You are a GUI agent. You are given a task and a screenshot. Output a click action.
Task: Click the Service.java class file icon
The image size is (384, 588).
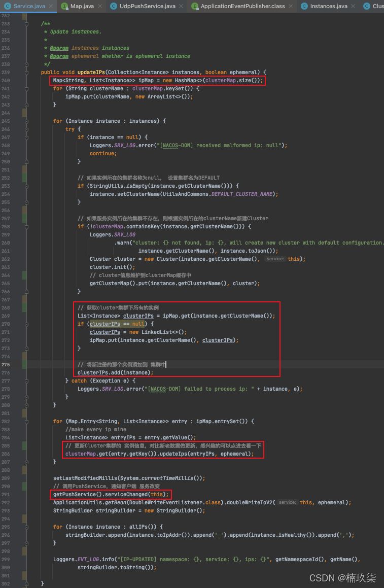pyautogui.click(x=8, y=6)
